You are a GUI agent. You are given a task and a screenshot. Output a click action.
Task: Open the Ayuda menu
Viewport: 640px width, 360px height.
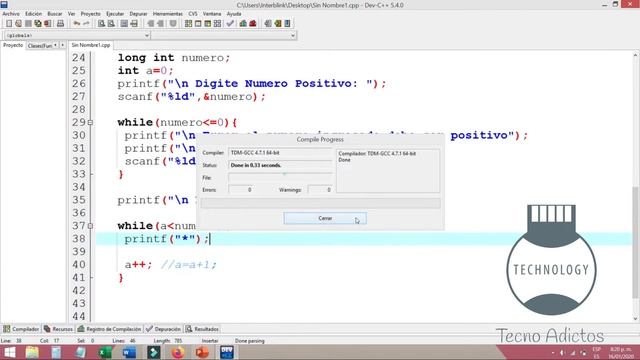point(234,14)
